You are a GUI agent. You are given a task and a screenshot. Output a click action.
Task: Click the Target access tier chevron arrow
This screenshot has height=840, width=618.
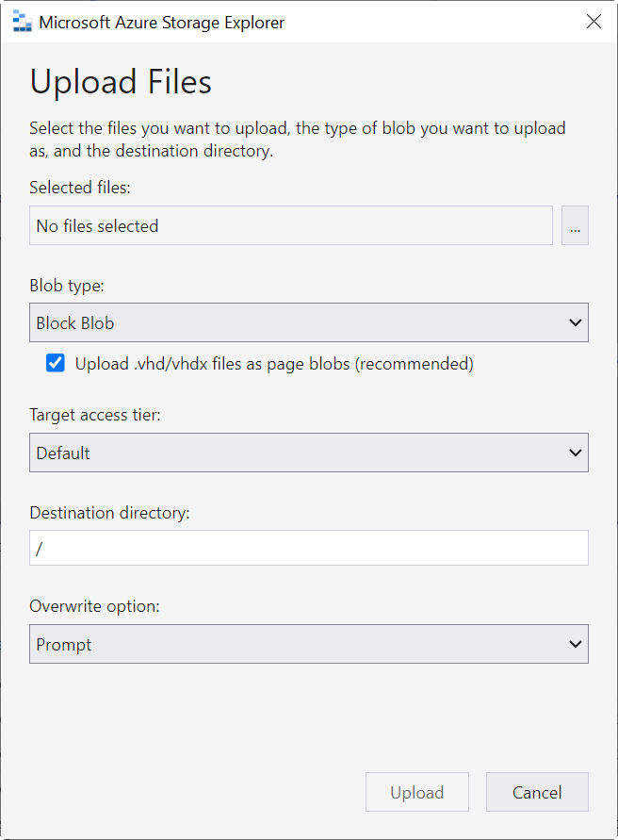576,453
